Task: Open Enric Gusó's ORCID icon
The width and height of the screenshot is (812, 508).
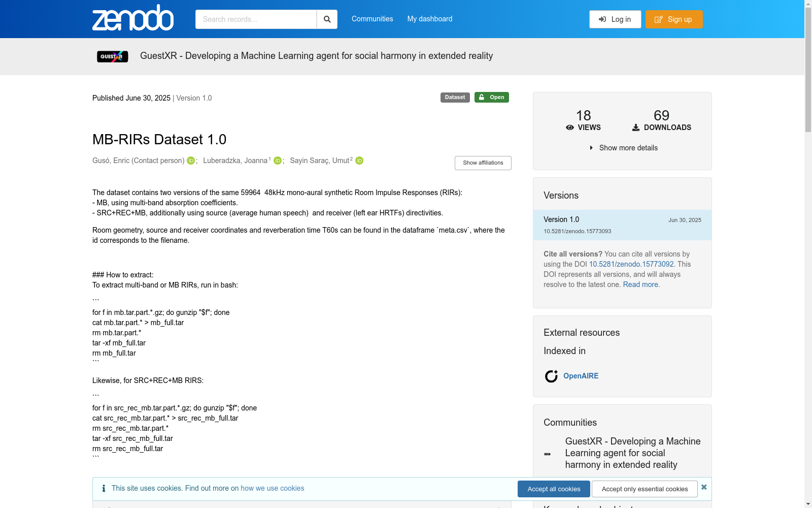Action: pos(191,161)
